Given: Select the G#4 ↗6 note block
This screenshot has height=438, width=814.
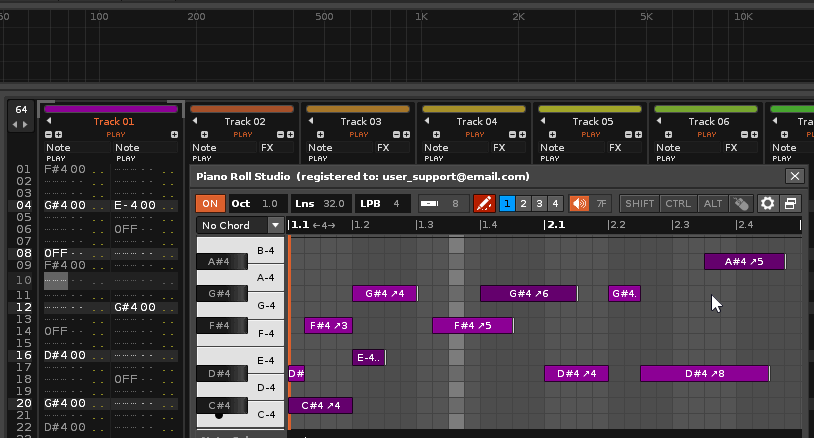Looking at the screenshot, I should click(x=528, y=294).
